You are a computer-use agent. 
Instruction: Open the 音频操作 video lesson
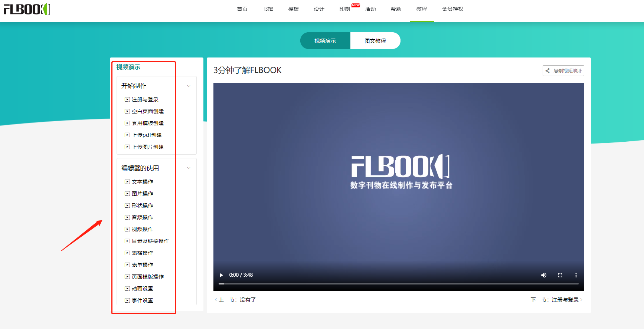[x=143, y=217]
